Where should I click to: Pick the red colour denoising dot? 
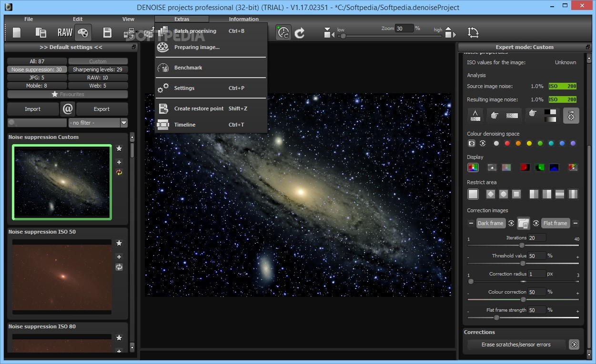507,143
